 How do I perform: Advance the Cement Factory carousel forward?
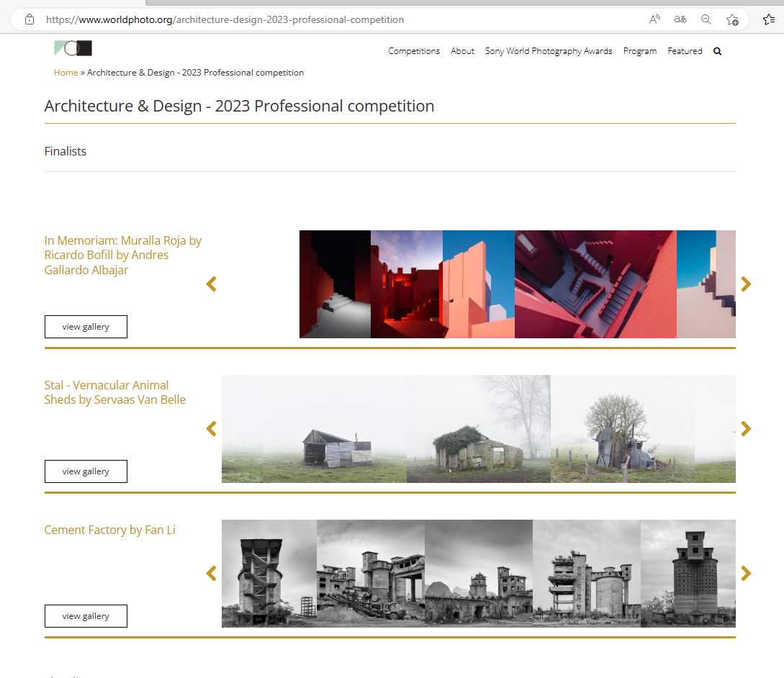click(x=746, y=574)
